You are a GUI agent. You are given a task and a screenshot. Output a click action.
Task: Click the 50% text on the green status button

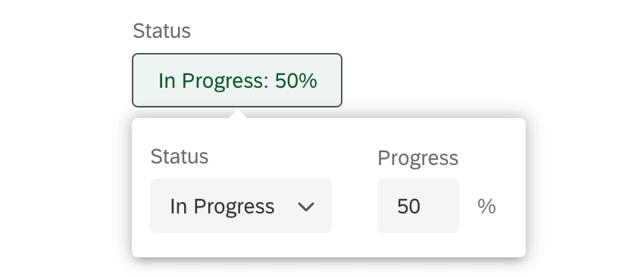click(296, 80)
